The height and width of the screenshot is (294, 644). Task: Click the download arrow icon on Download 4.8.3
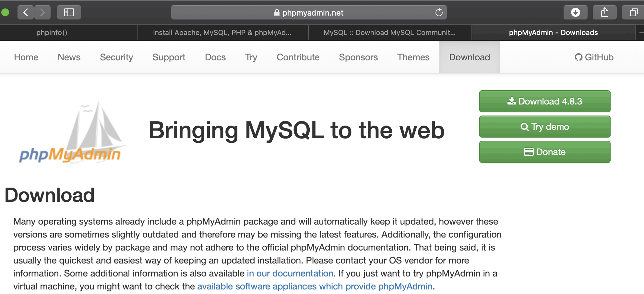click(x=512, y=101)
